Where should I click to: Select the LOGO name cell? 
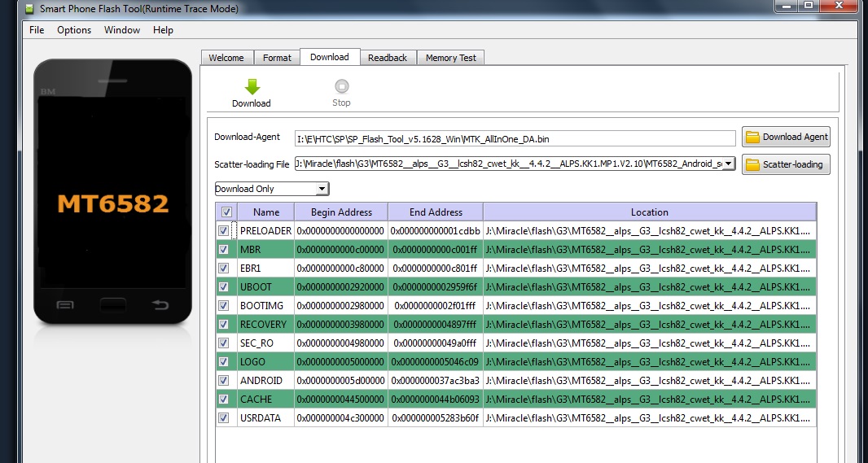265,362
